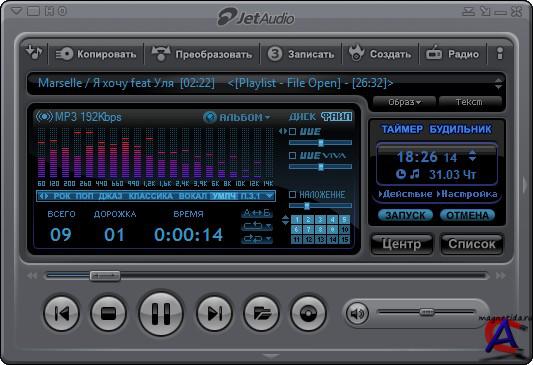Stop playback
This screenshot has height=365, width=533.
point(108,313)
